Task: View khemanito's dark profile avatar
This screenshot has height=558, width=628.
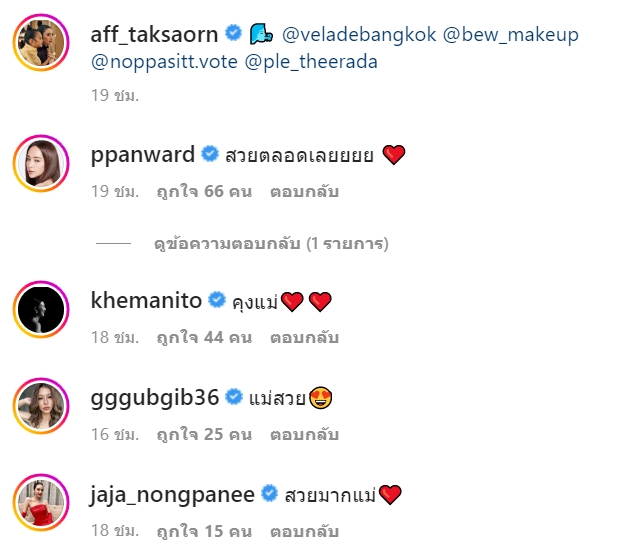Action: [x=41, y=309]
